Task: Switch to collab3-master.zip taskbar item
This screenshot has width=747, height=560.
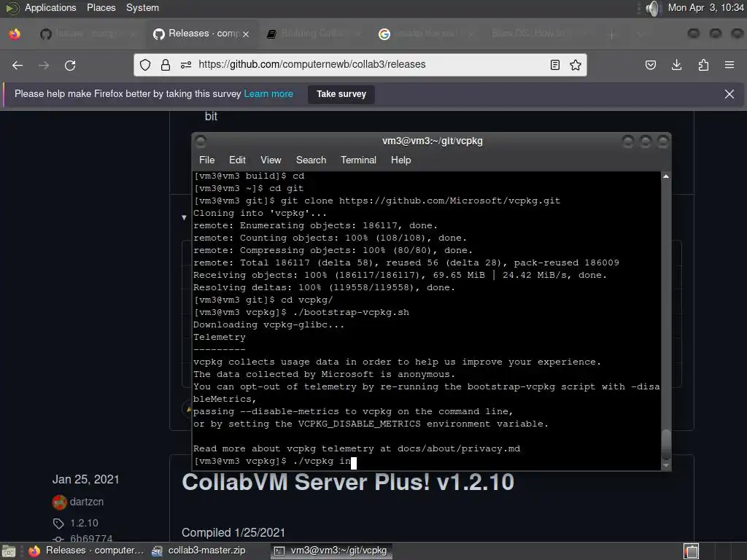Action: (x=198, y=551)
